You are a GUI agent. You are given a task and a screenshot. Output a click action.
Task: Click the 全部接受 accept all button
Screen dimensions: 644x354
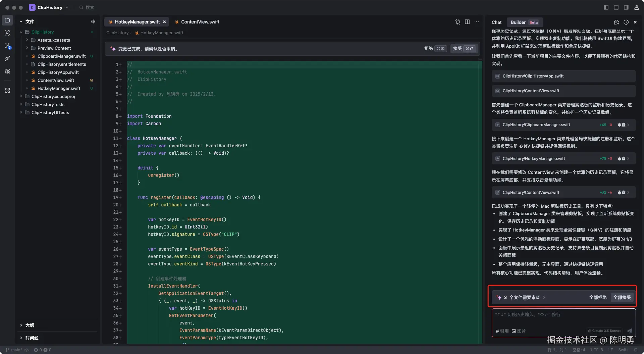point(622,297)
